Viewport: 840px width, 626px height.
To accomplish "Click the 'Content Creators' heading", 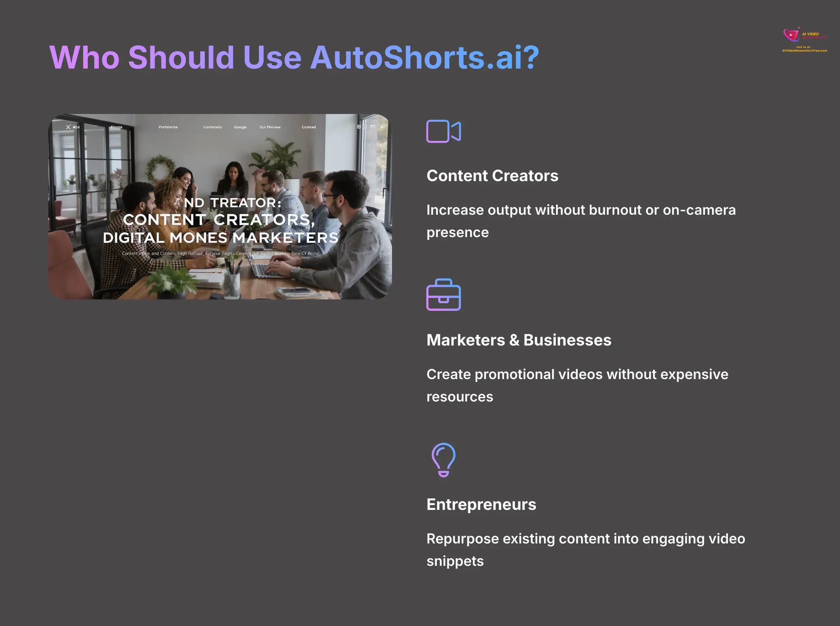I will click(x=492, y=176).
